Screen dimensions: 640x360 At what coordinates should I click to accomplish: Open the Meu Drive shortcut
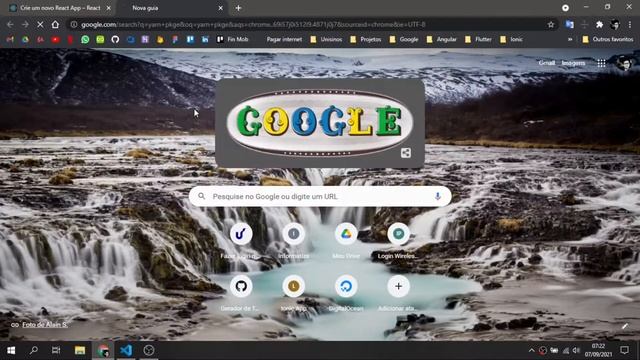pyautogui.click(x=346, y=241)
